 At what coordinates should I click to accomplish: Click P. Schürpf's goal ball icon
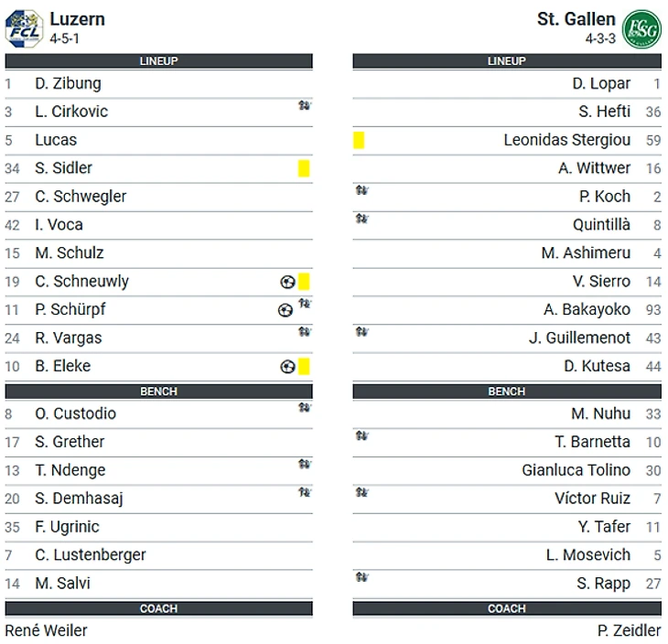[286, 310]
